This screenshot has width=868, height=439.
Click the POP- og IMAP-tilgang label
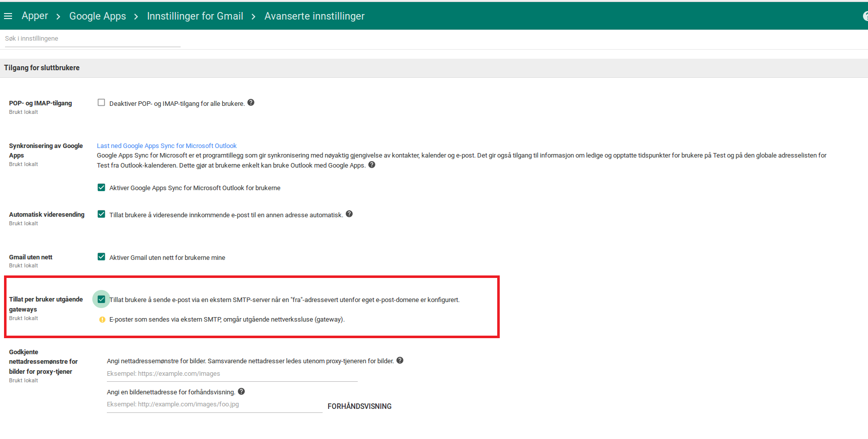pyautogui.click(x=40, y=103)
